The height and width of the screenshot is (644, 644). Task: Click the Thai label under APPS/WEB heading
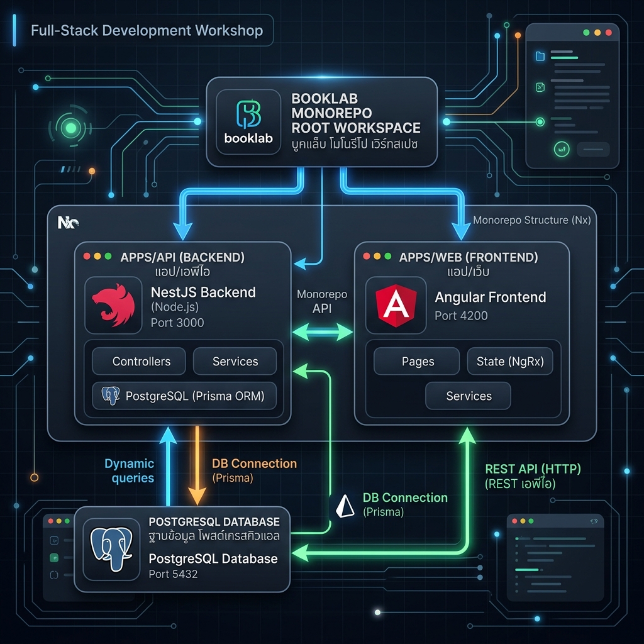[468, 272]
